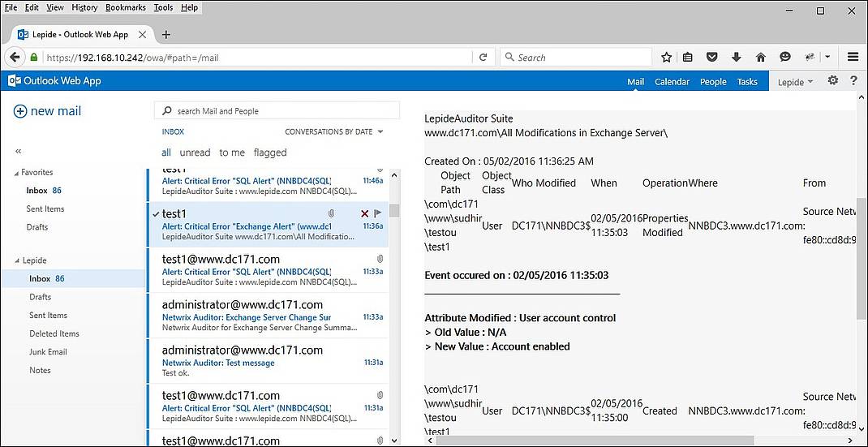This screenshot has height=447, width=868.
Task: Open the Outlook settings gear
Action: pos(832,81)
